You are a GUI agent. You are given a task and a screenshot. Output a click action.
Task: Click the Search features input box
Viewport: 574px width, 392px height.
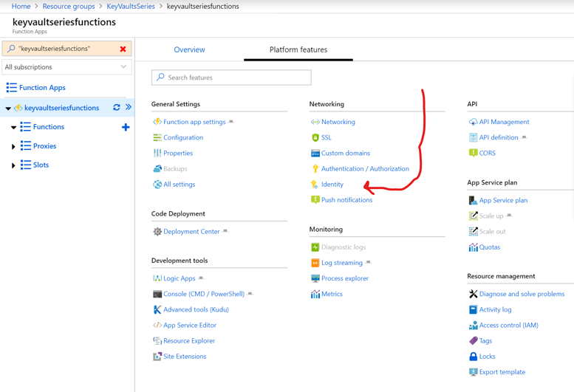231,78
